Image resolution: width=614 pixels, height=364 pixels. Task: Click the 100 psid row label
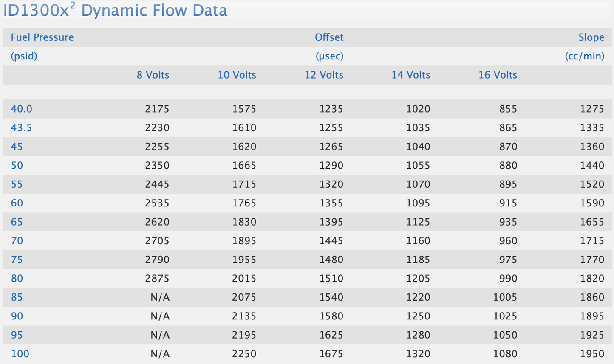(20, 354)
